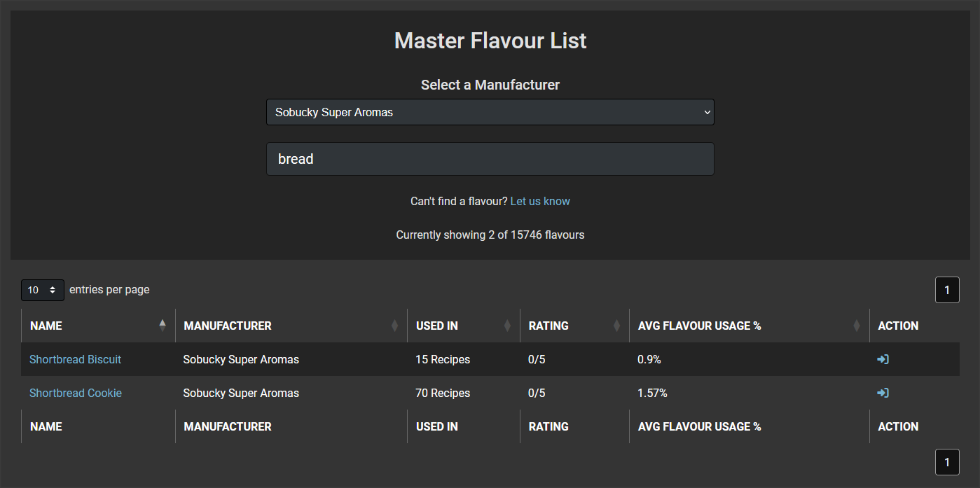This screenshot has height=488, width=980.
Task: Change entries per page selector
Action: click(x=43, y=290)
